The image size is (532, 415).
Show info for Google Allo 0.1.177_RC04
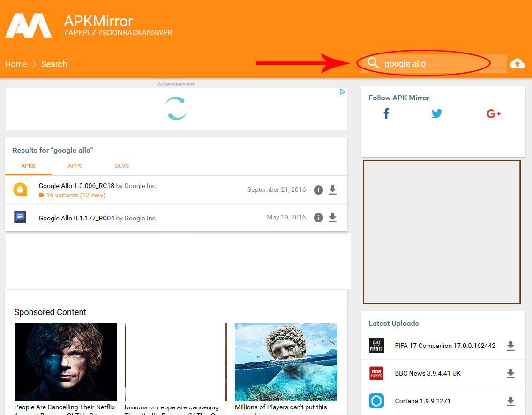coord(318,218)
